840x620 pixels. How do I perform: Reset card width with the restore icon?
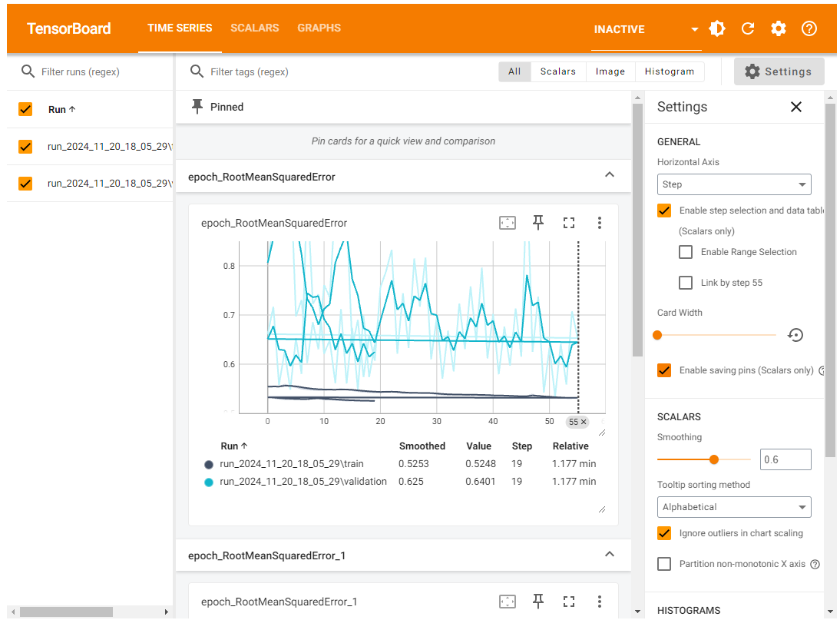click(x=795, y=335)
